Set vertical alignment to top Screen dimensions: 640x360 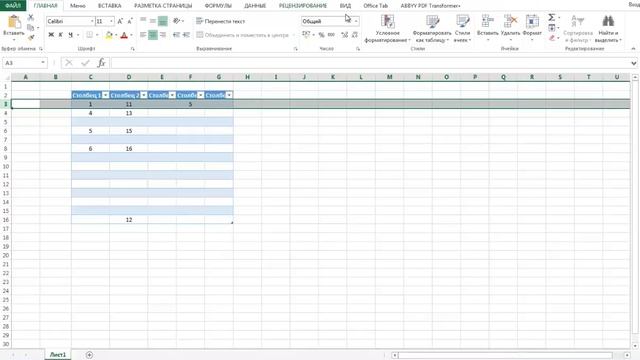pos(143,21)
